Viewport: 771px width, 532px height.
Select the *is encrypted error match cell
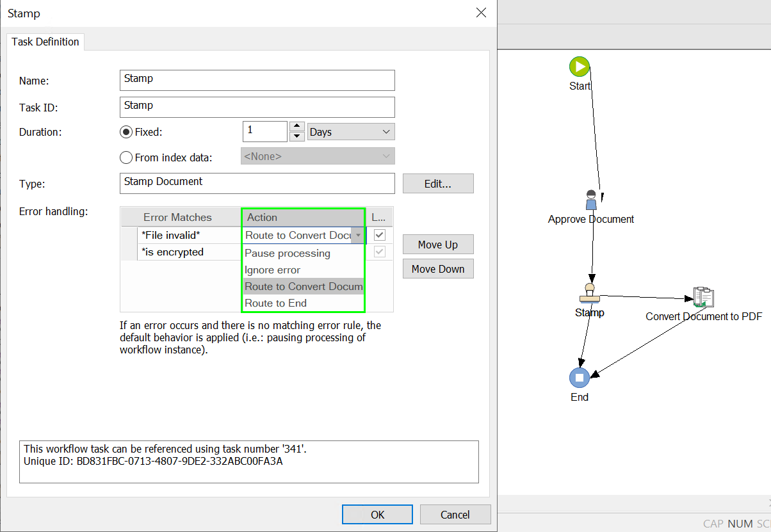[x=190, y=252]
